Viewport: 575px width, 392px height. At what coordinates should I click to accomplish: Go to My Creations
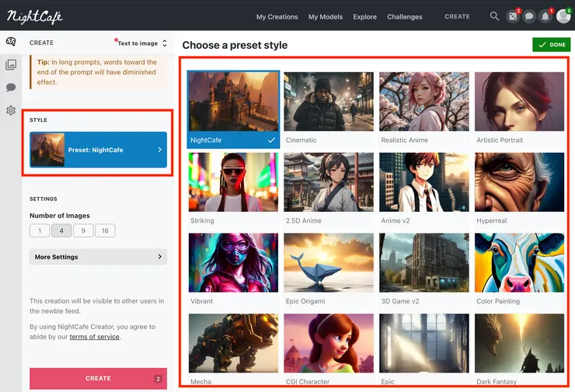tap(277, 17)
